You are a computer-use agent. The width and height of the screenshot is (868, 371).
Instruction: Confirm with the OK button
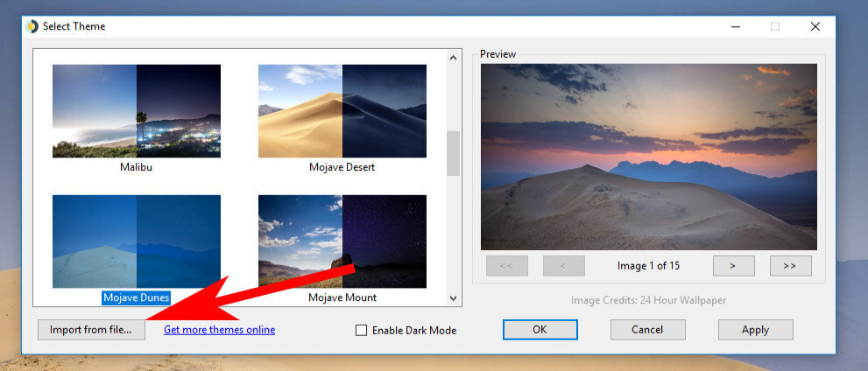[540, 330]
